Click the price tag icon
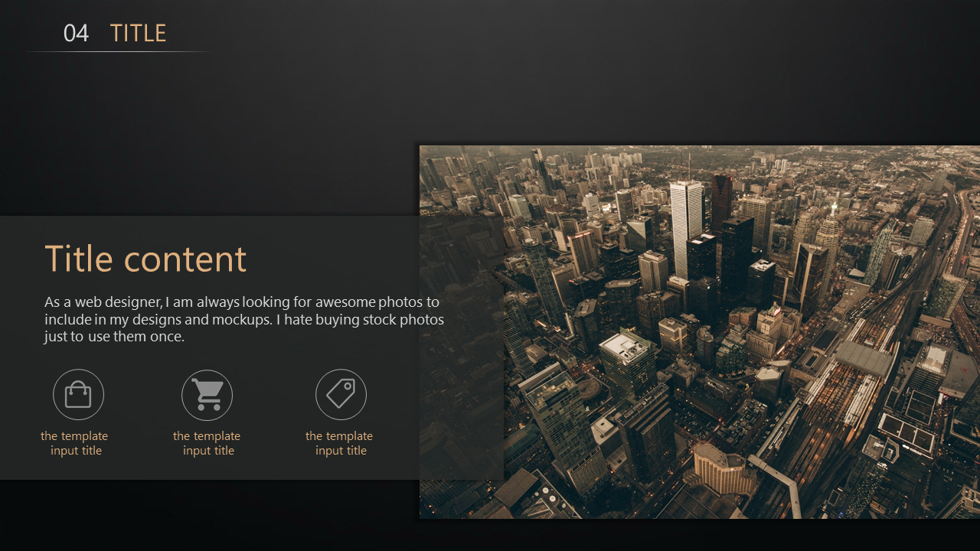The width and height of the screenshot is (980, 551). pos(341,395)
